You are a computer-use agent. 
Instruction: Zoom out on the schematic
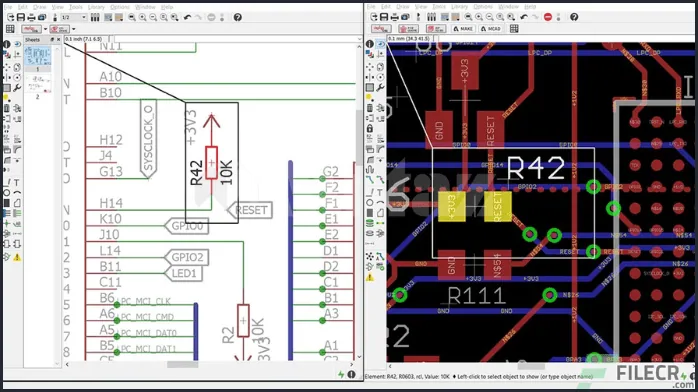[x=153, y=17]
